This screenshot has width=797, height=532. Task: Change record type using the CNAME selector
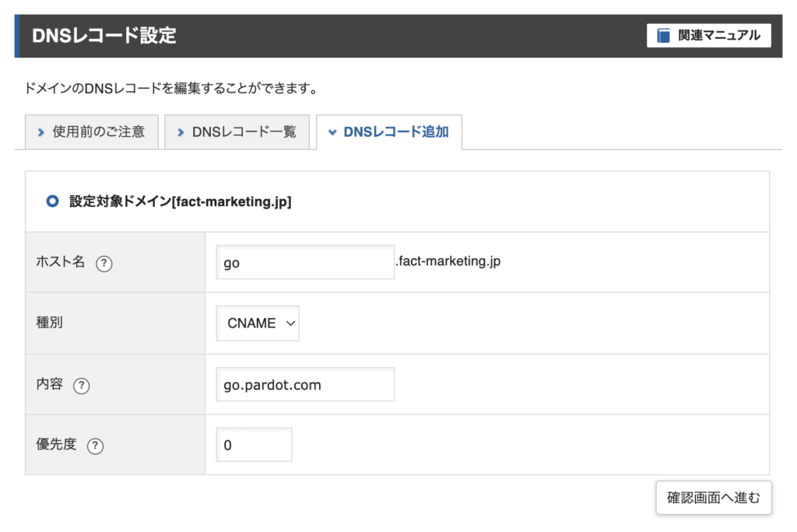[x=257, y=323]
